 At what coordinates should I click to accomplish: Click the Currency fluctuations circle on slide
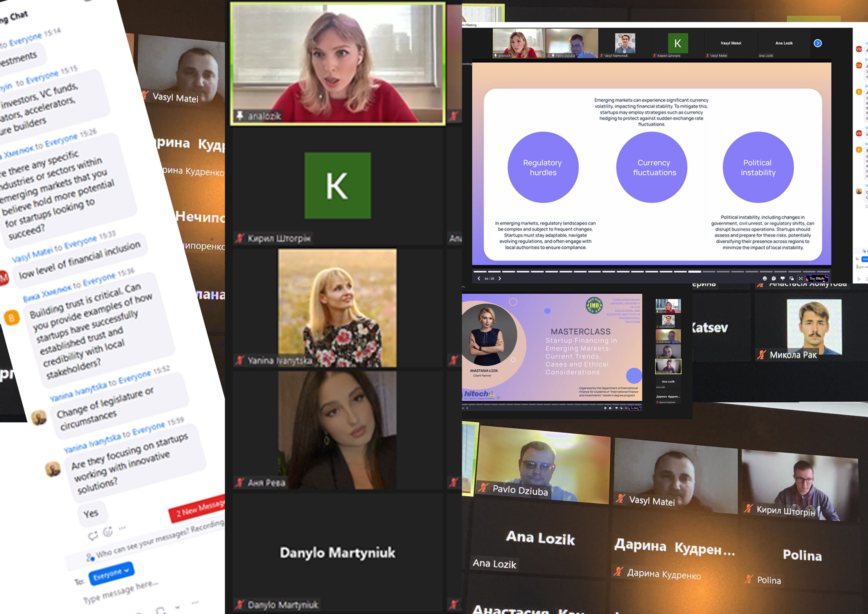[x=652, y=167]
